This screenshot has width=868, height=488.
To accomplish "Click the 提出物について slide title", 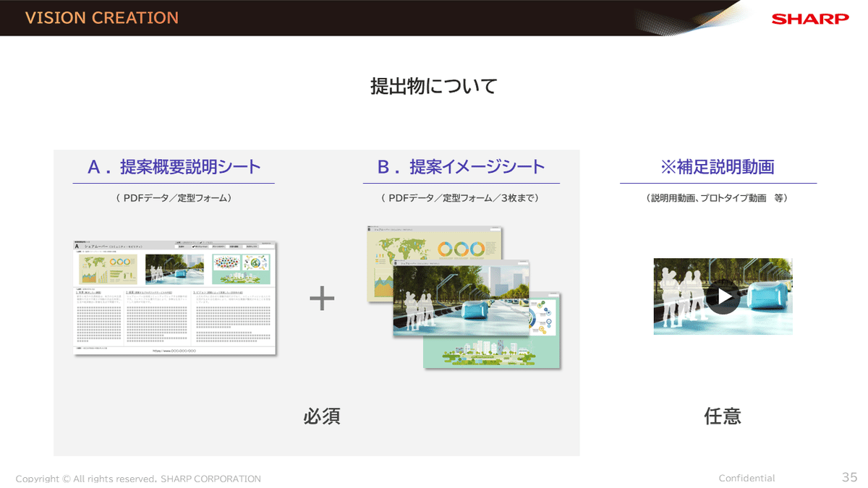I will 433,85.
